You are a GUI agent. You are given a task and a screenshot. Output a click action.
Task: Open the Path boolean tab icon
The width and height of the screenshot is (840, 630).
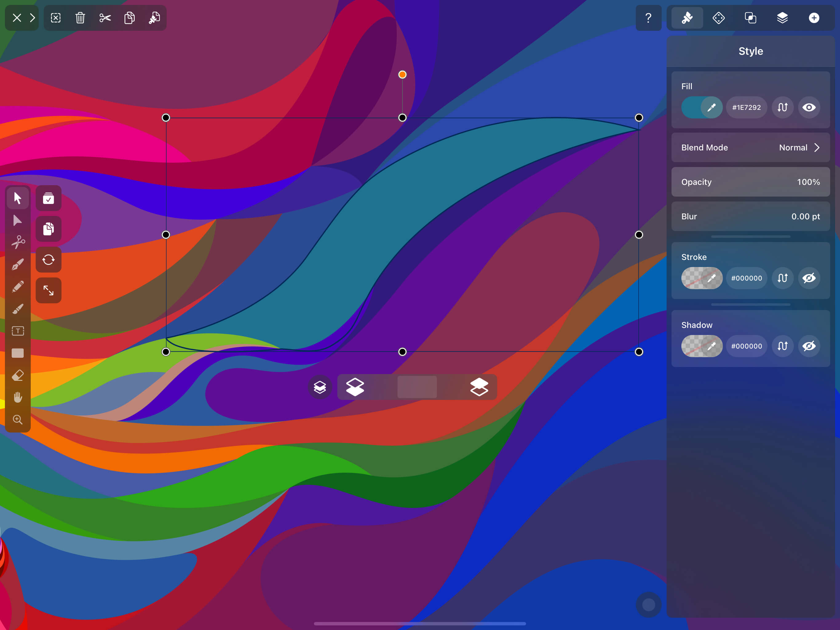(751, 18)
